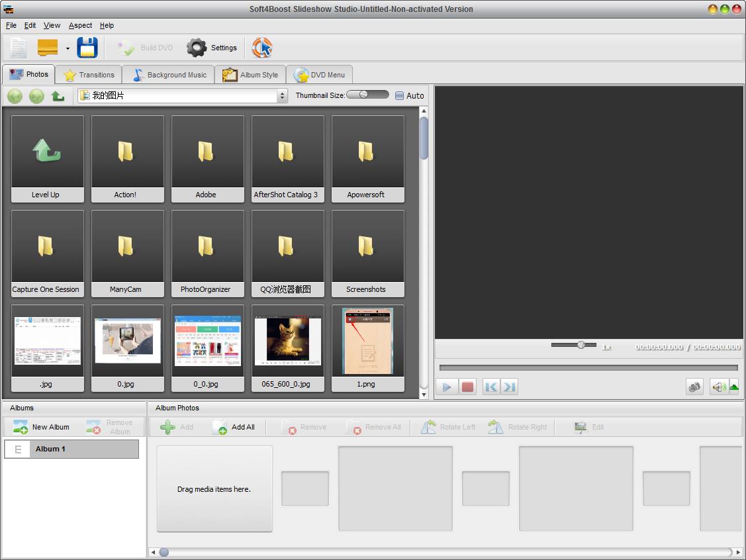Open the folder path dropdown
This screenshot has width=746, height=560.
click(x=283, y=96)
